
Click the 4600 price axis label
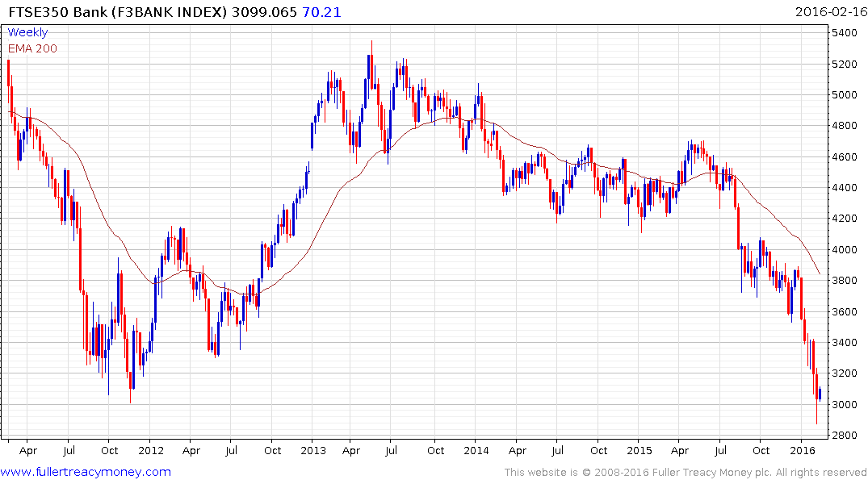(x=845, y=157)
